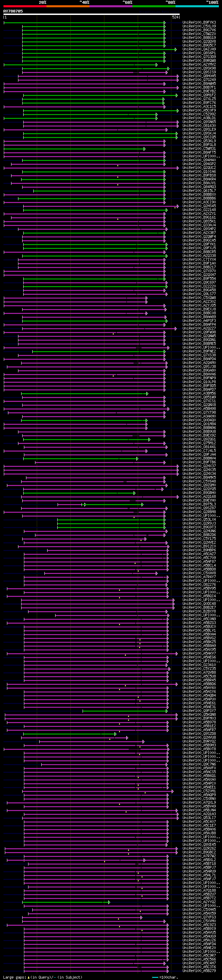This screenshot has height=980, width=222.
Task: Click the cyan ~100% identity legend segment
Action: click(x=197, y=6)
